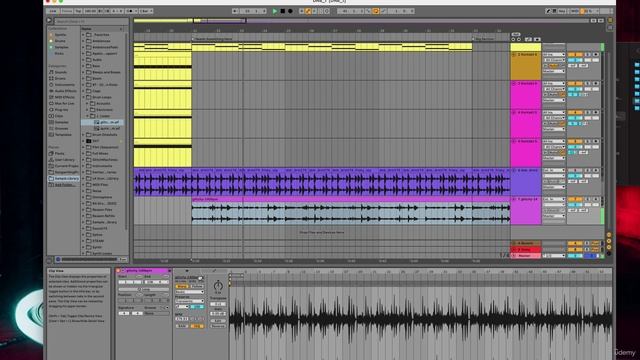Click the Stop button in the transport
Screen dimensions: 640x360
tap(282, 11)
